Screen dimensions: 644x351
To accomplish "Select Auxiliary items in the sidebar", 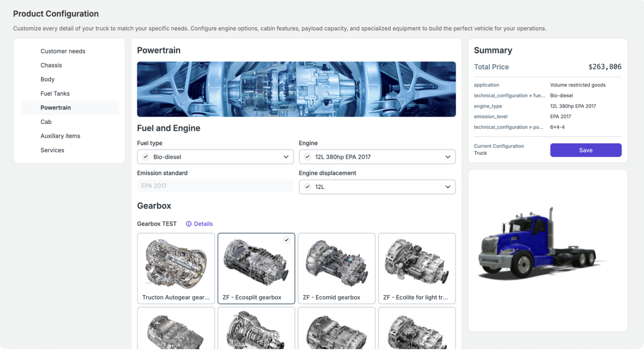I will tap(60, 136).
